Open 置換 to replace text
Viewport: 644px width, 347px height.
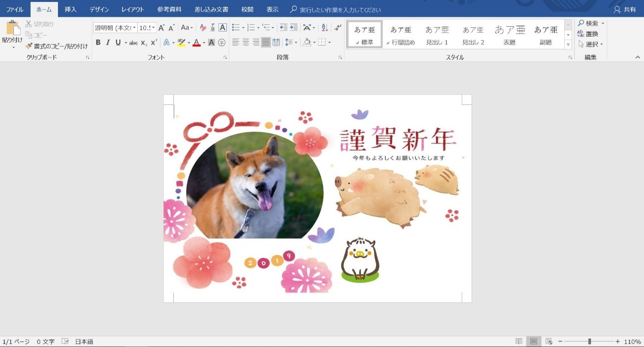coord(592,34)
